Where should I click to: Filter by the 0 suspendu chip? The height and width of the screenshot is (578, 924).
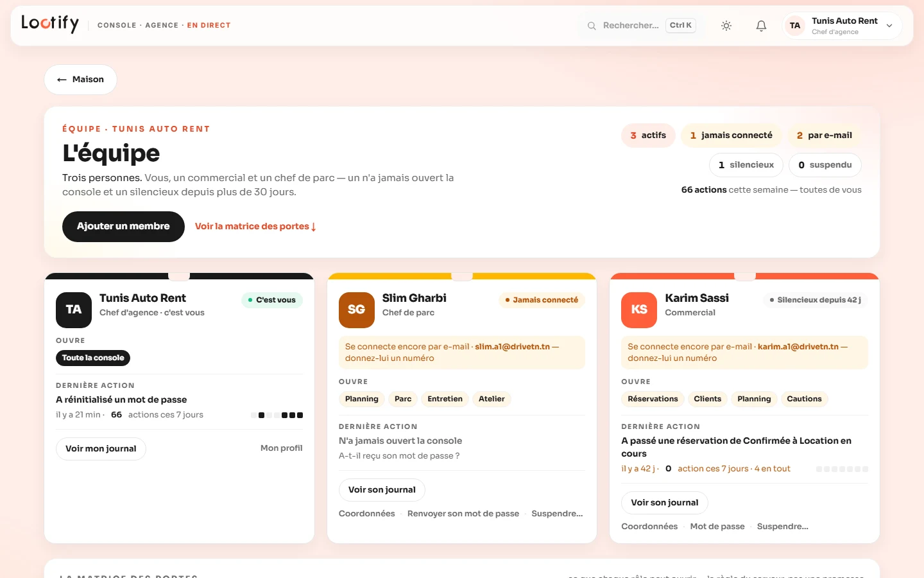(x=825, y=165)
